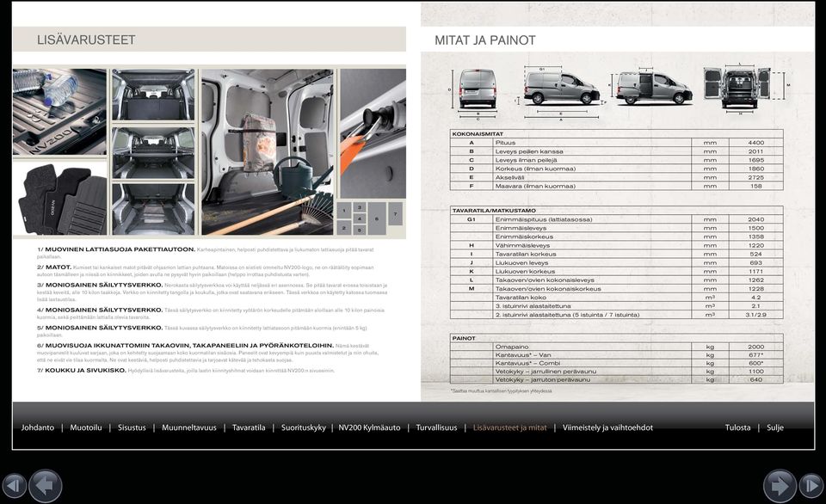Select item 4/ MONIOSAINEN SÄILYTYSVERKKO
Image resolution: width=826 pixels, height=504 pixels.
(x=100, y=310)
